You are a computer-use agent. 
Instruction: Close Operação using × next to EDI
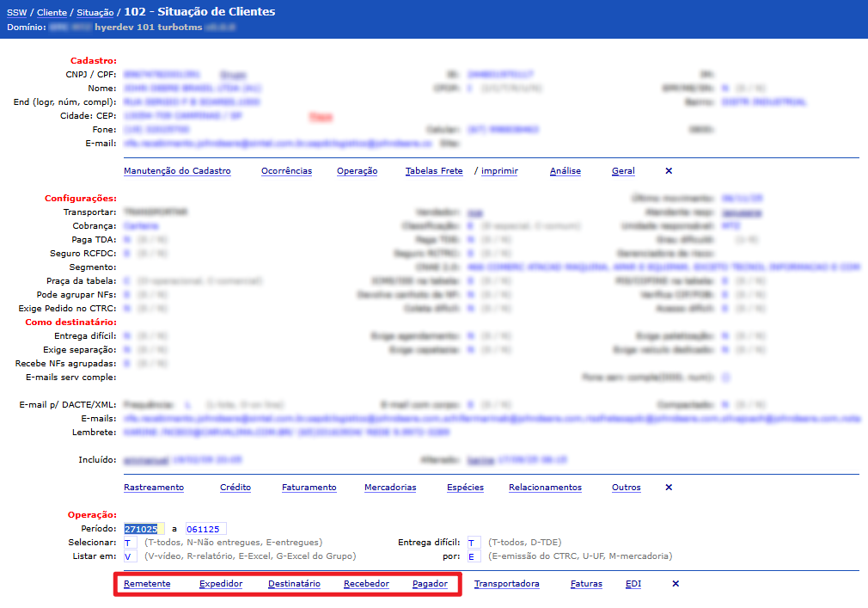point(675,584)
